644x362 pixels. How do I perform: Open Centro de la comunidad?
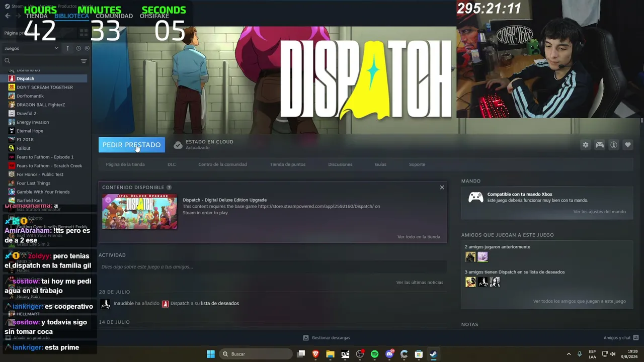(x=222, y=164)
